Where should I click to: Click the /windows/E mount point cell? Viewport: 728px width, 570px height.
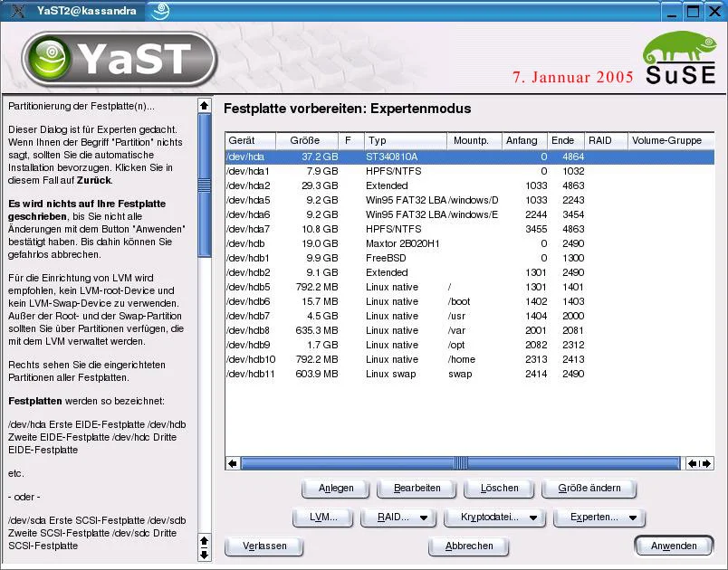pyautogui.click(x=473, y=214)
